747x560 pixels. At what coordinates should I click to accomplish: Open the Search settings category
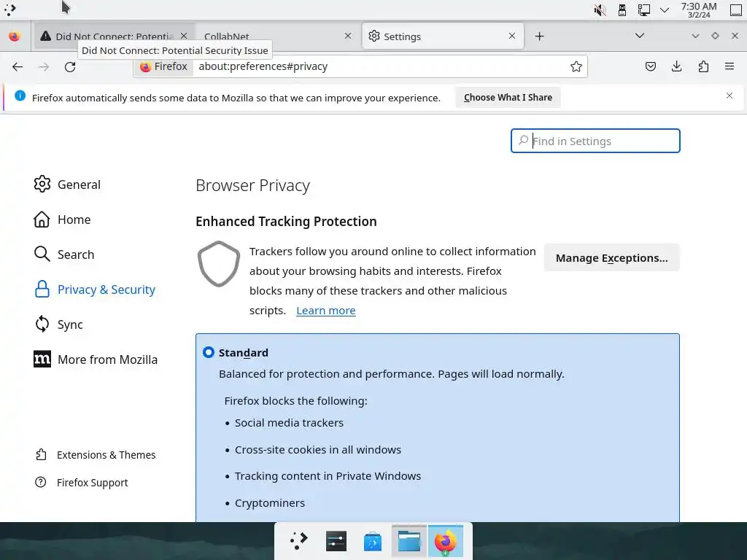point(64,254)
